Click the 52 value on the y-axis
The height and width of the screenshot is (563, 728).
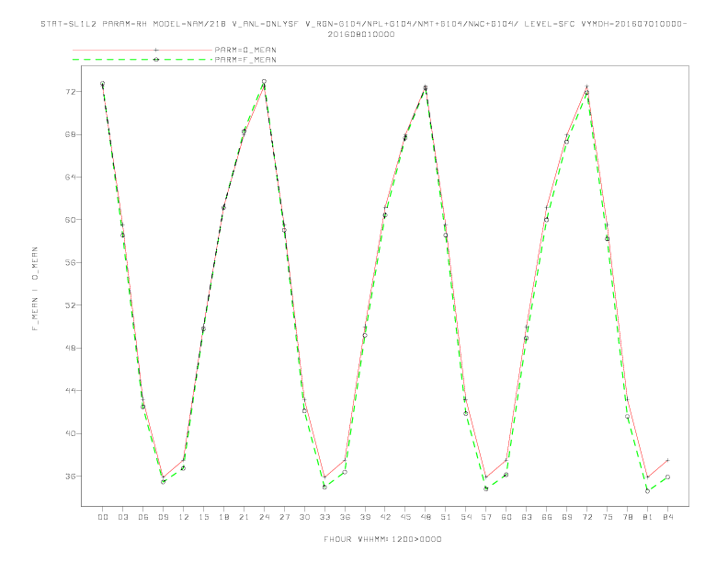[x=70, y=305]
